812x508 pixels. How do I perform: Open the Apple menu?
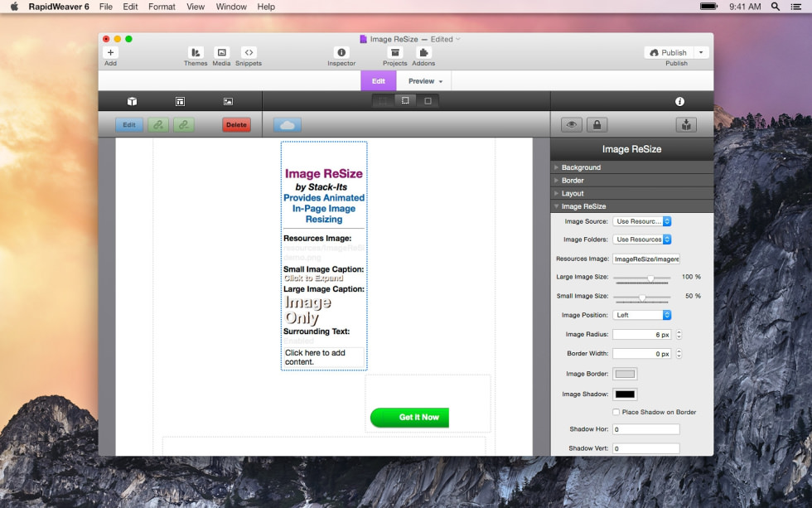pos(14,7)
